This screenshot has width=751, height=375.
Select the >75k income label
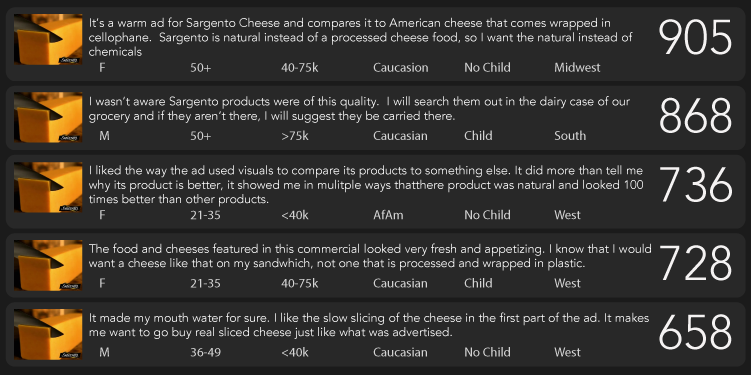[x=295, y=136]
